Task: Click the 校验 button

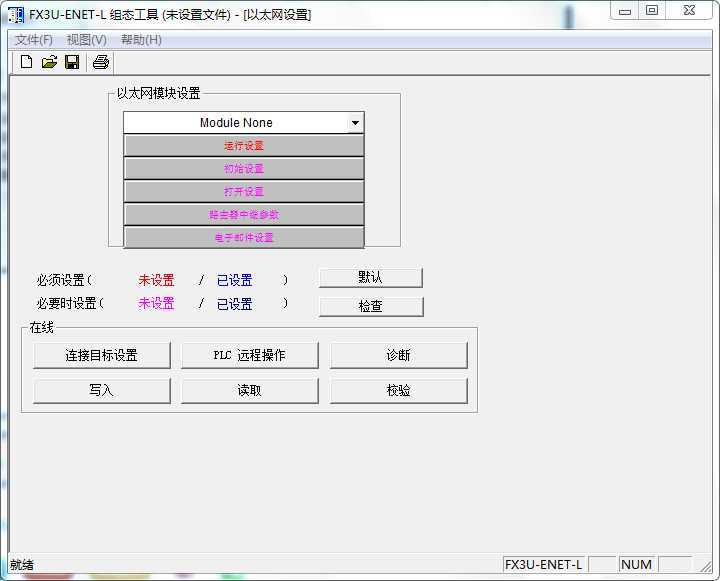Action: tap(398, 390)
